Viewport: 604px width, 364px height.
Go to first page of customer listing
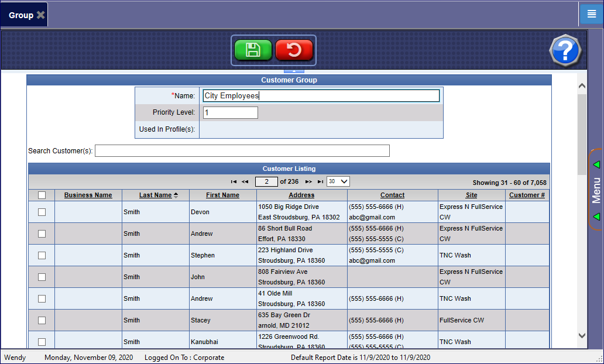click(x=234, y=182)
